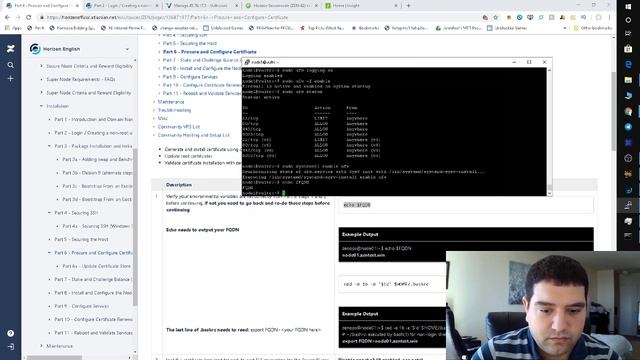
Task: Click the Apps shortcut on the bookmarks bar
Action: click(x=13, y=28)
